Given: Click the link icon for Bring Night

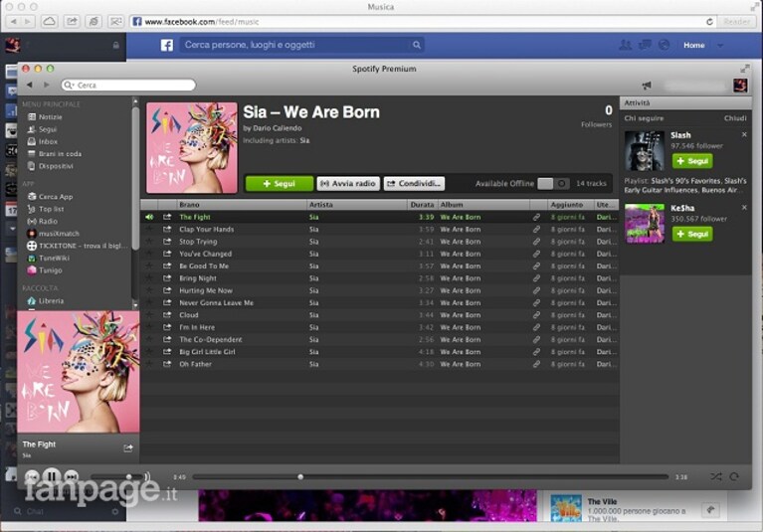Looking at the screenshot, I should click(x=536, y=278).
